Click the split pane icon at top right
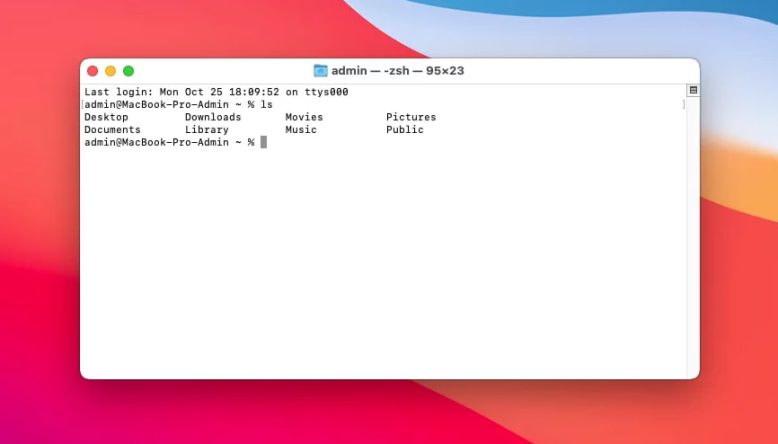The image size is (778, 444). click(x=693, y=91)
